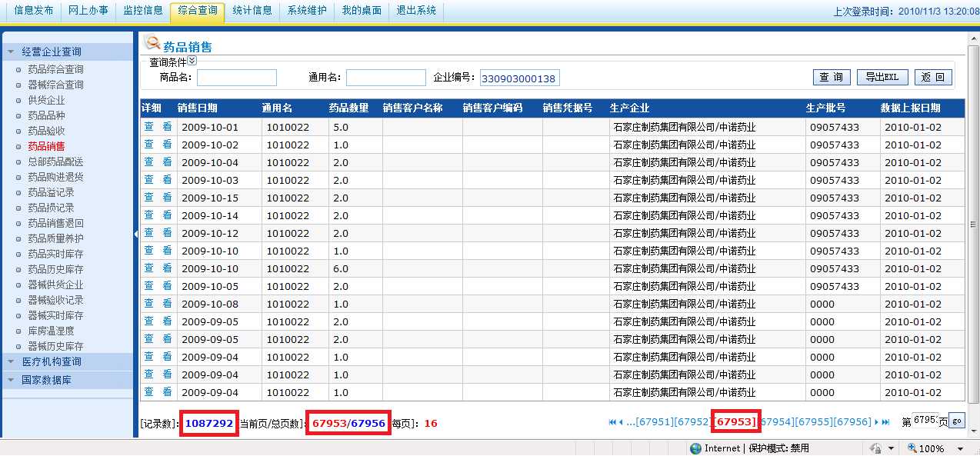980x456 pixels.
Task: Go to the previous results page
Action: pyautogui.click(x=621, y=421)
